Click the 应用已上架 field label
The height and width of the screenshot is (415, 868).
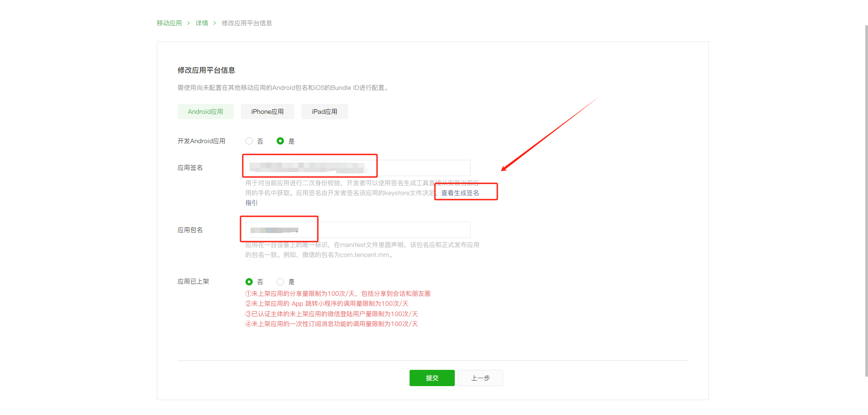(193, 281)
